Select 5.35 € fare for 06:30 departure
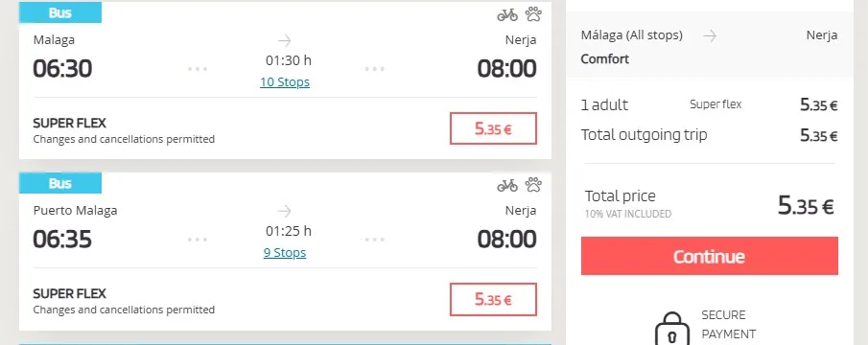868x345 pixels. pyautogui.click(x=493, y=128)
